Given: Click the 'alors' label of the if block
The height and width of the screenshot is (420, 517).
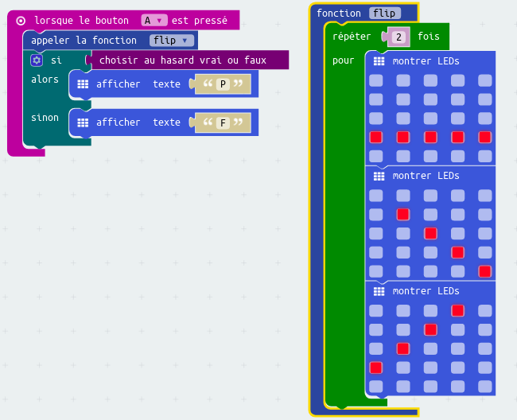Looking at the screenshot, I should (45, 80).
